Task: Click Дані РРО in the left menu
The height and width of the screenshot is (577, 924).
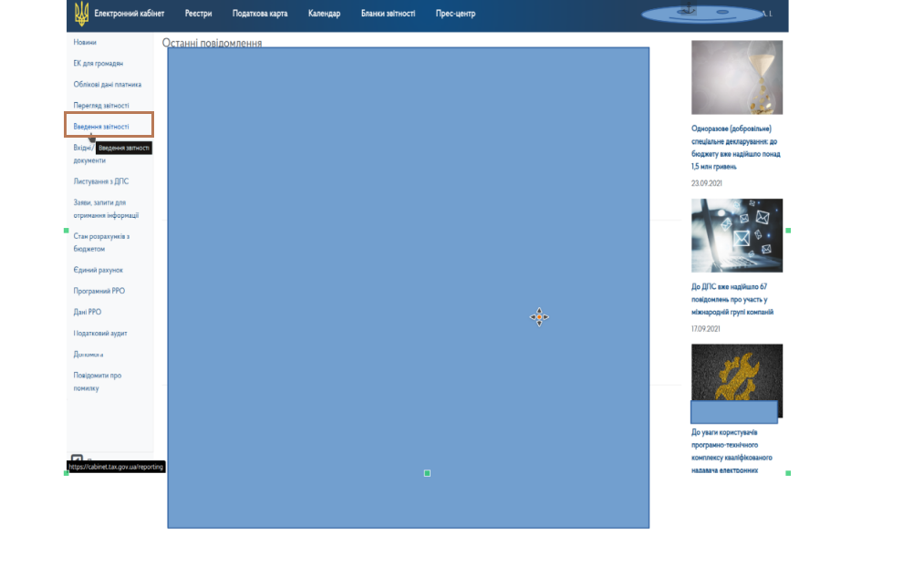Action: click(x=89, y=312)
